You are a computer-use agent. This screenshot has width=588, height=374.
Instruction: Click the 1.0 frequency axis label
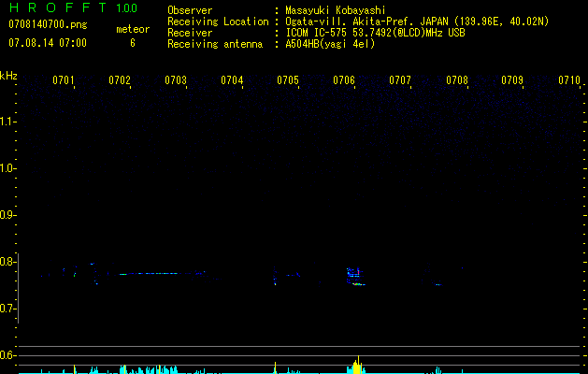click(x=7, y=168)
